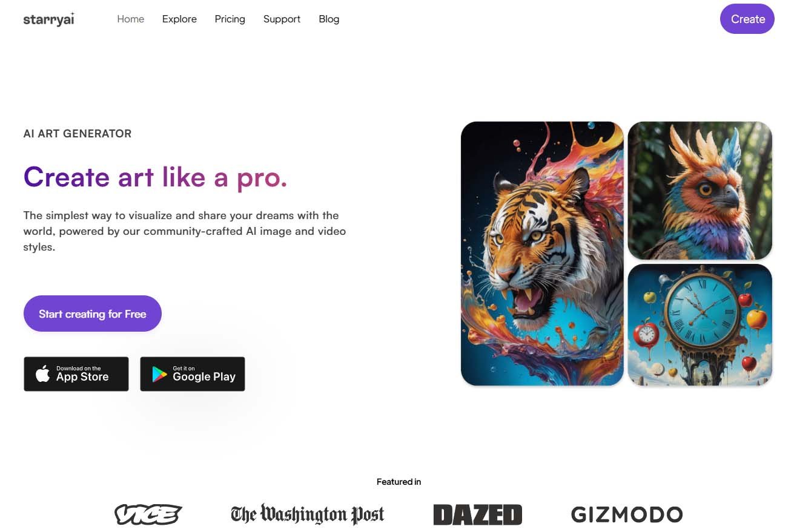Open the VICE logo

(148, 514)
